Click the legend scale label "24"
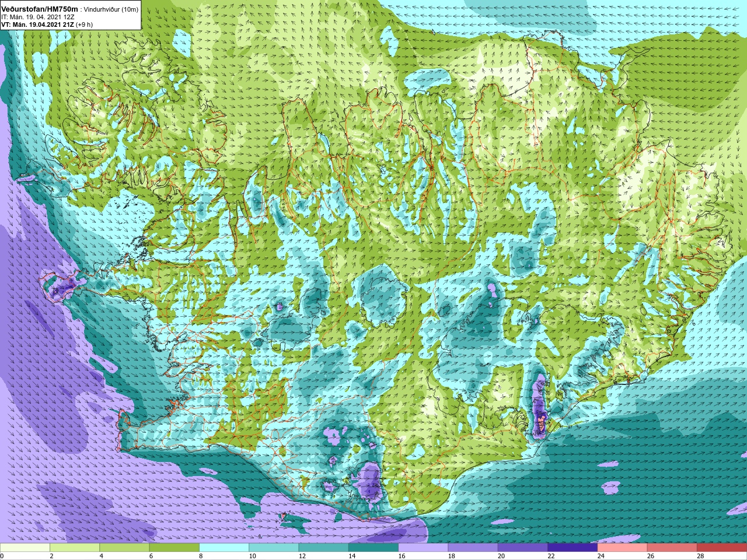 602,556
